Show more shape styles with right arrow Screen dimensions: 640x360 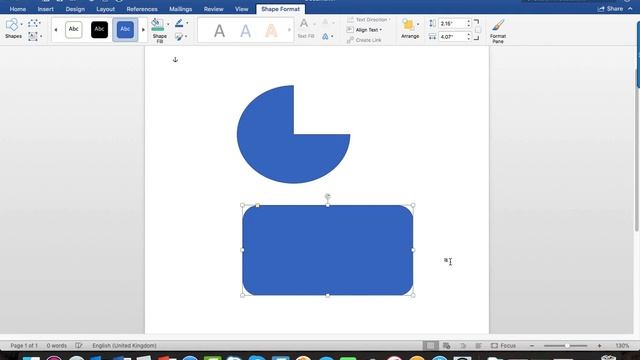pos(143,30)
